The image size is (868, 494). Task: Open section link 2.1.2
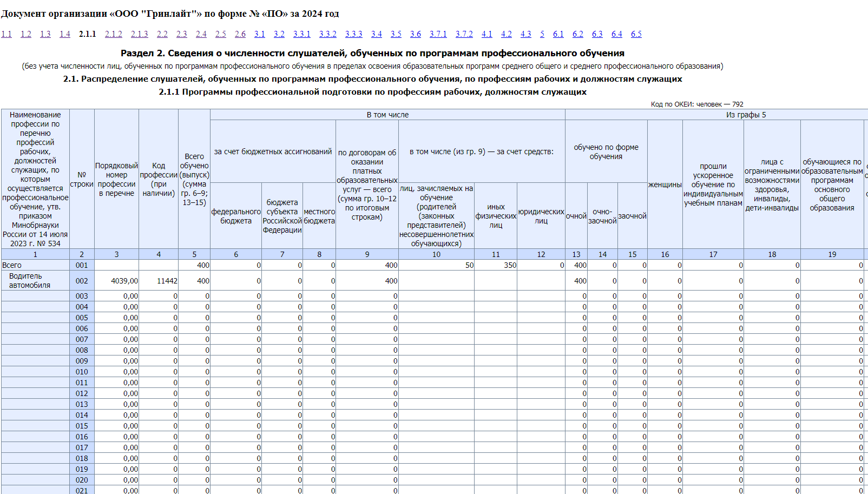[114, 34]
